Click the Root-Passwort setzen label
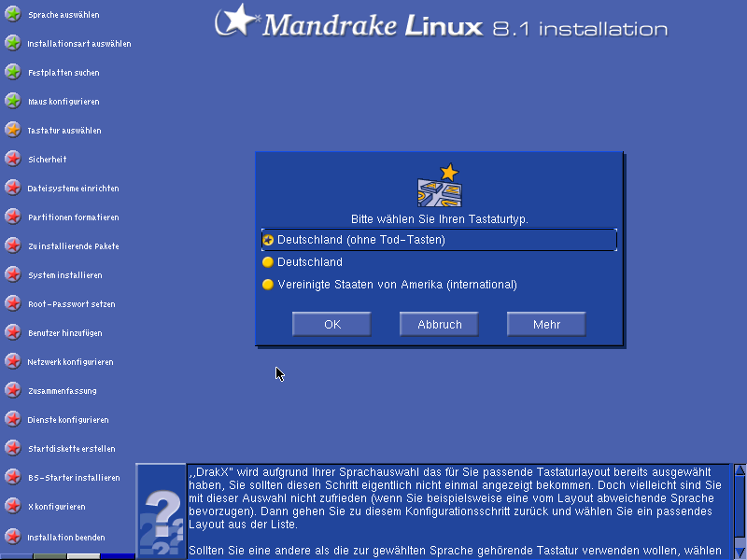Viewport: 747px width, 560px height. [72, 304]
